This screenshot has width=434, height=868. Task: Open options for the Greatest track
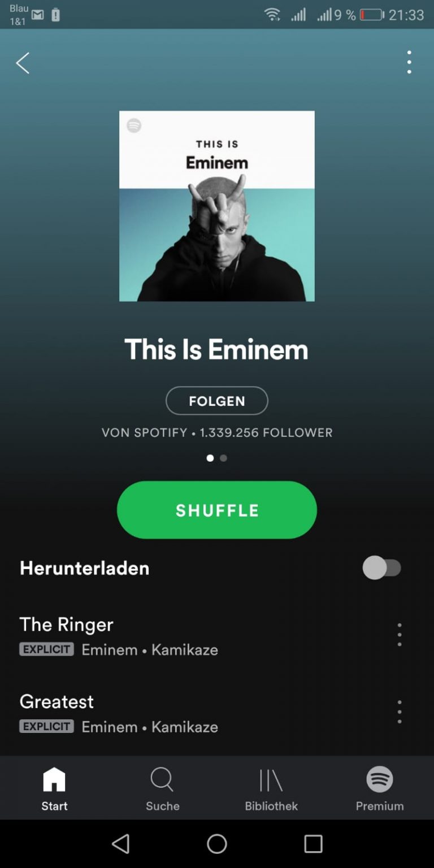coord(400,711)
